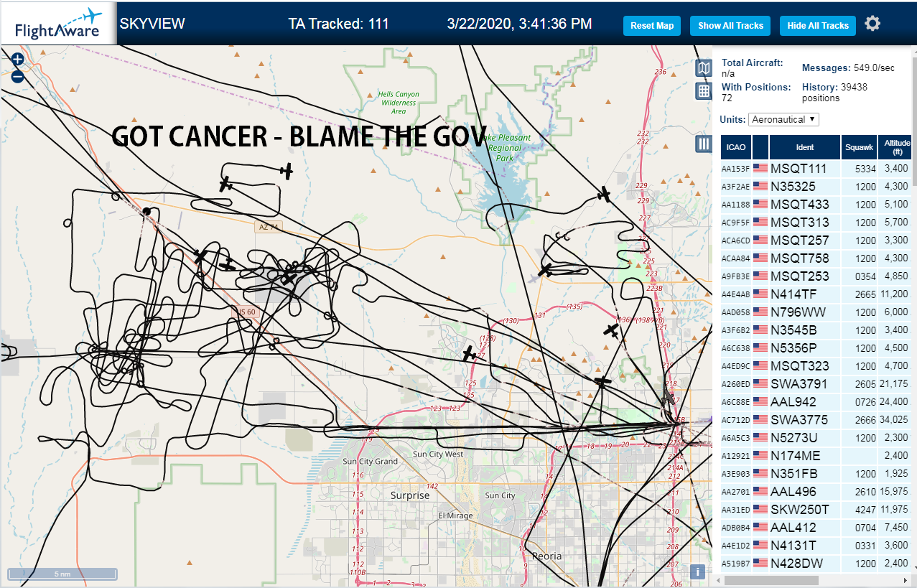Click the Peoria city label on map
The height and width of the screenshot is (588, 917).
(546, 556)
